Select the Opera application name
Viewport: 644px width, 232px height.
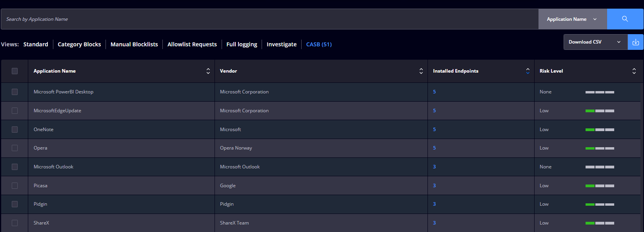point(40,148)
